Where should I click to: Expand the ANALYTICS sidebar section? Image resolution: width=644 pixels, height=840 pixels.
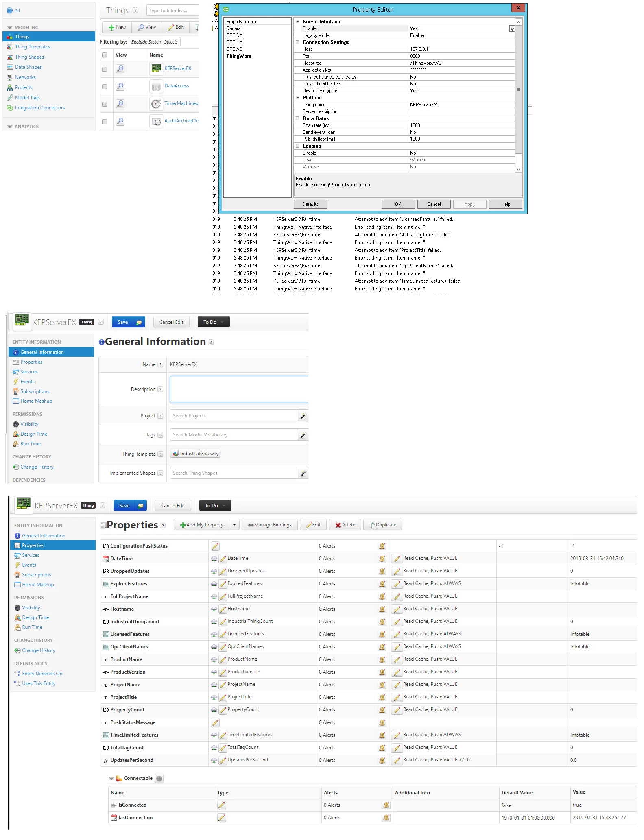click(x=10, y=127)
